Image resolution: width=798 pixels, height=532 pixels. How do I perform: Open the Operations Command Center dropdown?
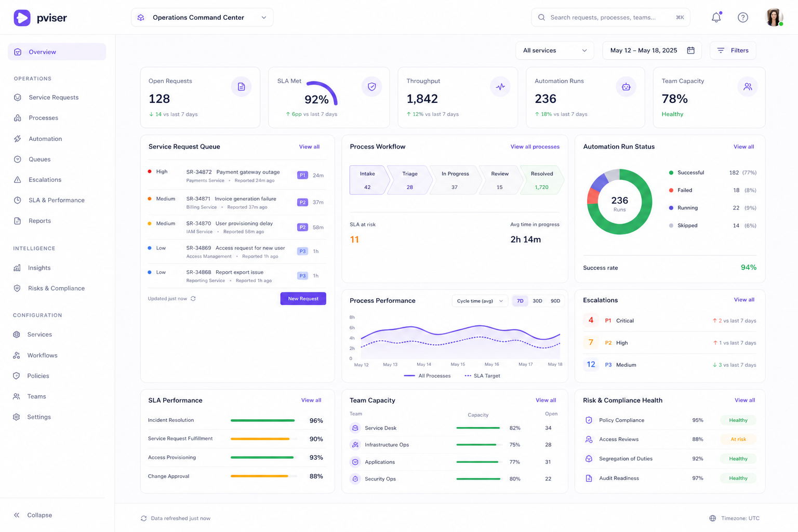pyautogui.click(x=202, y=17)
